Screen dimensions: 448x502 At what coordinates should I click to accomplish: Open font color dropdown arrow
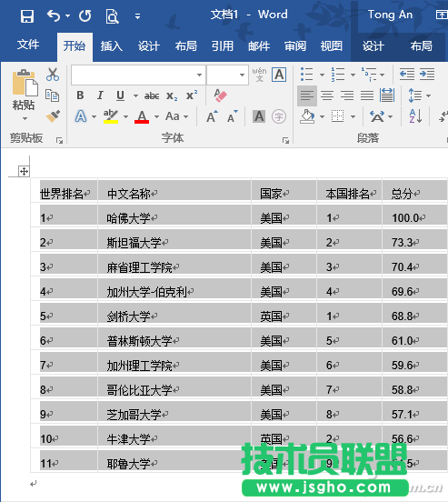click(x=156, y=116)
